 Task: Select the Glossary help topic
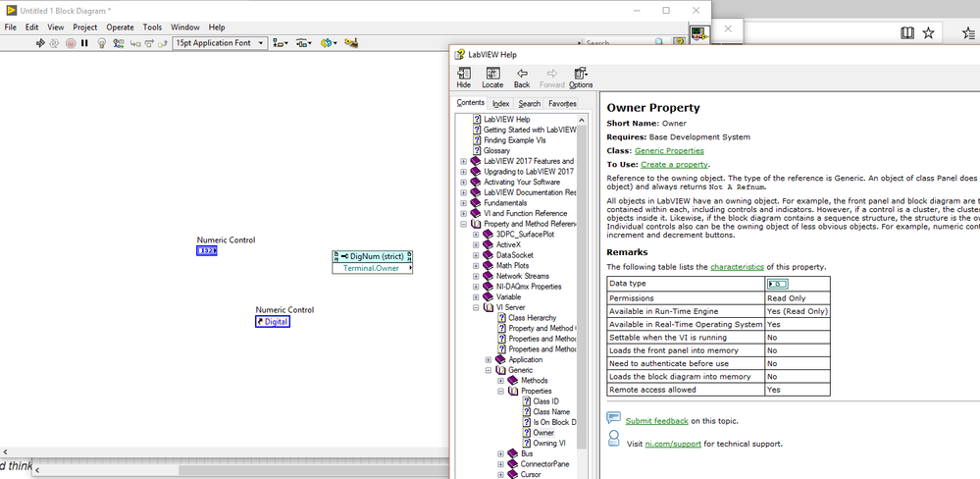(x=497, y=151)
